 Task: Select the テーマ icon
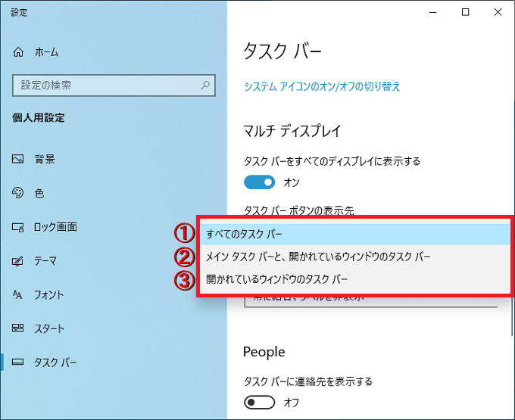tap(17, 261)
